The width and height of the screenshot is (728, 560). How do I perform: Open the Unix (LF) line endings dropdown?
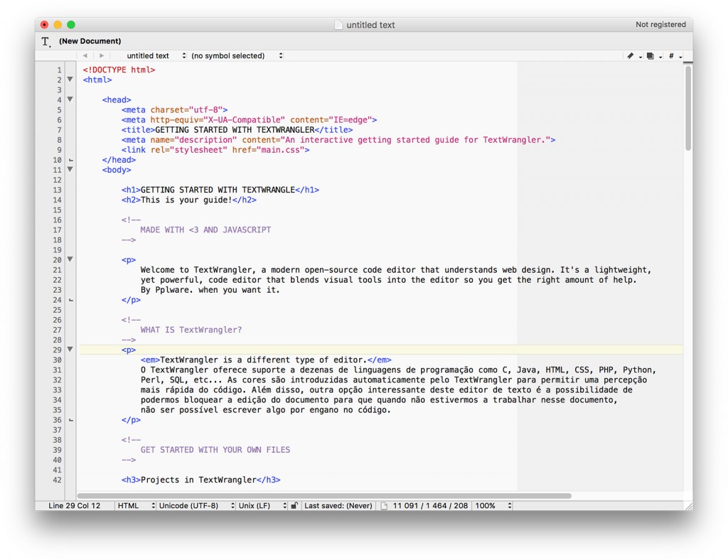click(x=262, y=506)
